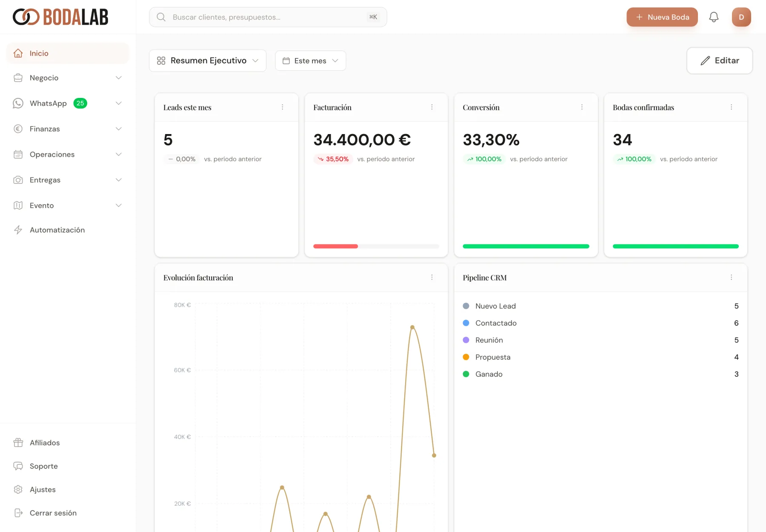The height and width of the screenshot is (532, 766).
Task: Click the highest peak point on facturación chart
Action: (412, 327)
